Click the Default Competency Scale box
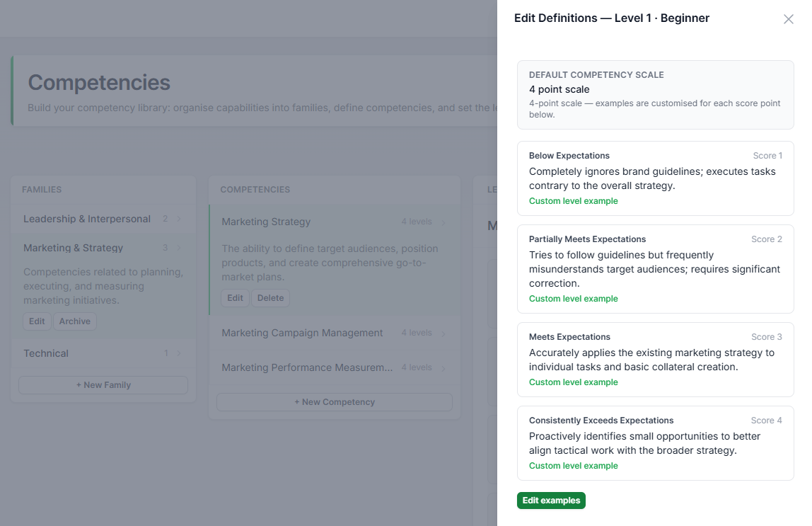812x526 pixels. (x=655, y=95)
